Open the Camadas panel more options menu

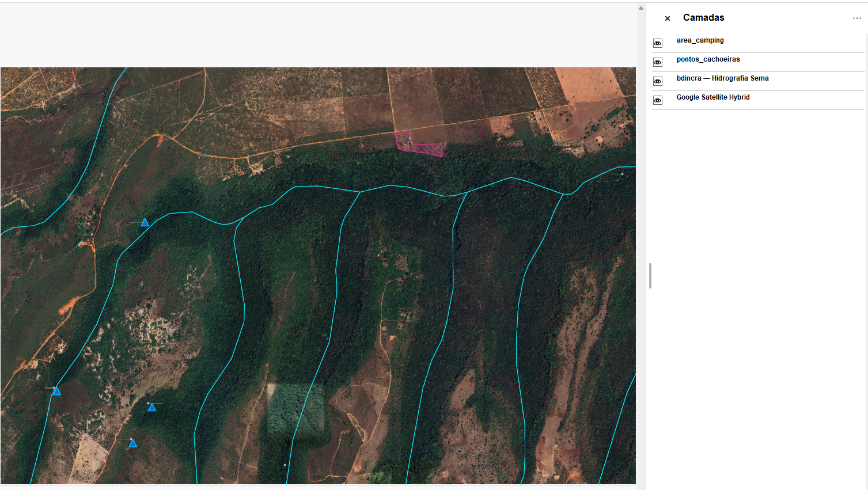coord(856,18)
